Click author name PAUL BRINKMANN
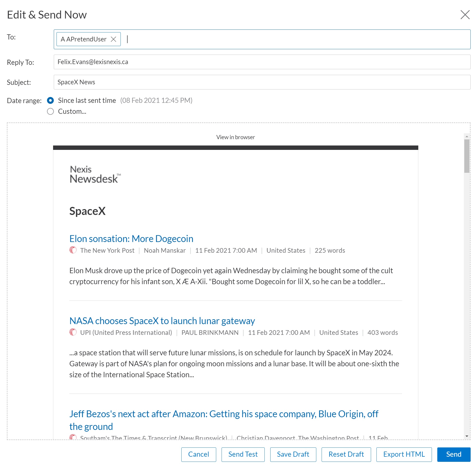This screenshot has width=476, height=464. 210,332
